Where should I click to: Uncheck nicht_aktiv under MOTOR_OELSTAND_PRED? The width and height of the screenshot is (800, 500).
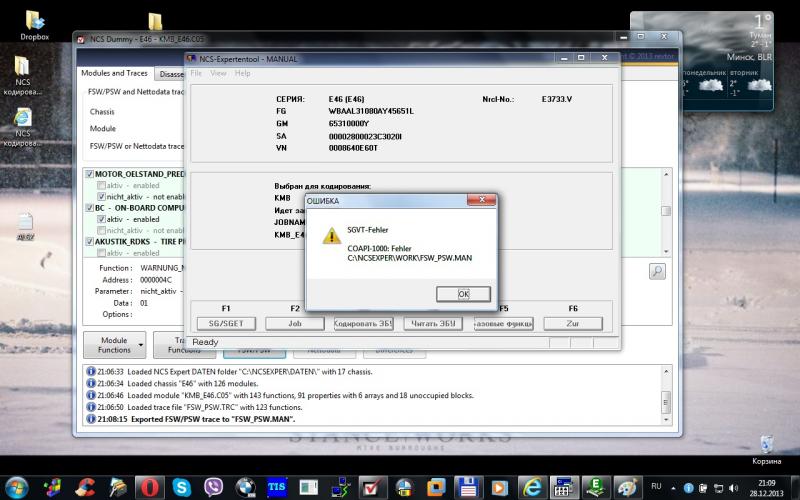pyautogui.click(x=102, y=196)
